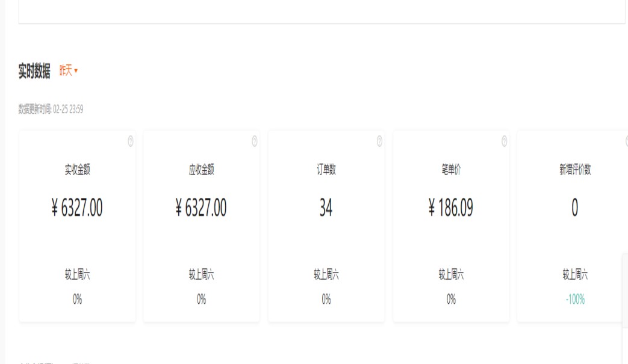Open help icon on 笔单价 card
This screenshot has height=364, width=628.
pyautogui.click(x=504, y=141)
